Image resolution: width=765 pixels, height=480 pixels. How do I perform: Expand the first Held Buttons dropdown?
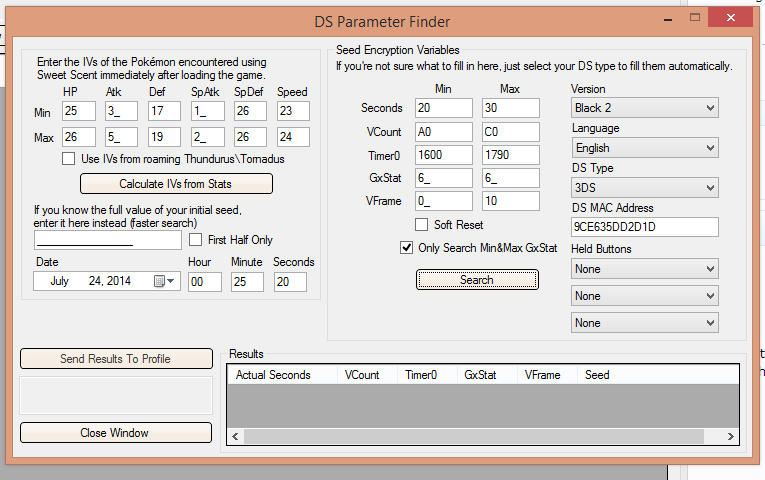(x=644, y=269)
